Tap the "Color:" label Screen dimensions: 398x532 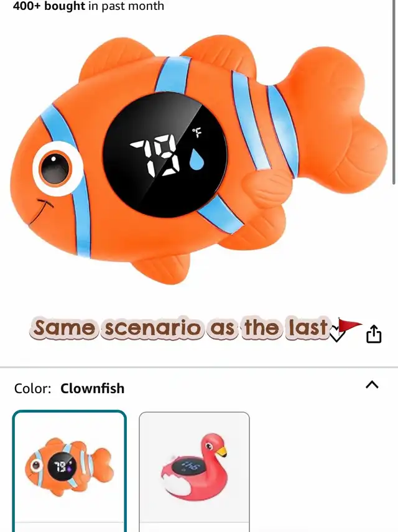[32, 388]
